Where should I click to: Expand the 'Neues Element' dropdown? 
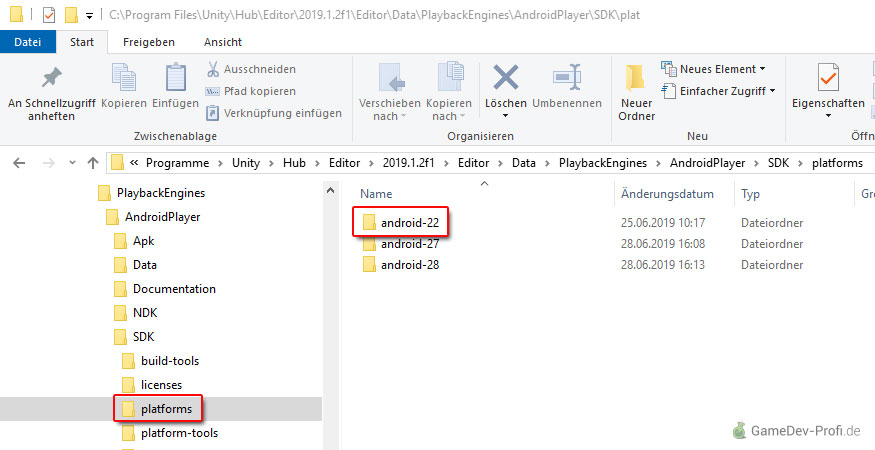(x=713, y=69)
